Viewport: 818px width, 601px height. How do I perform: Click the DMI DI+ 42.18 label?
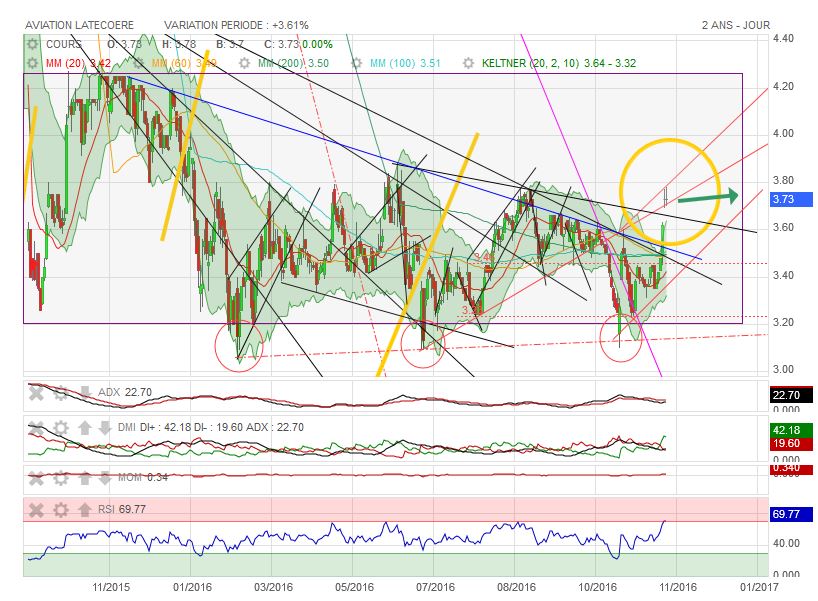click(x=211, y=427)
